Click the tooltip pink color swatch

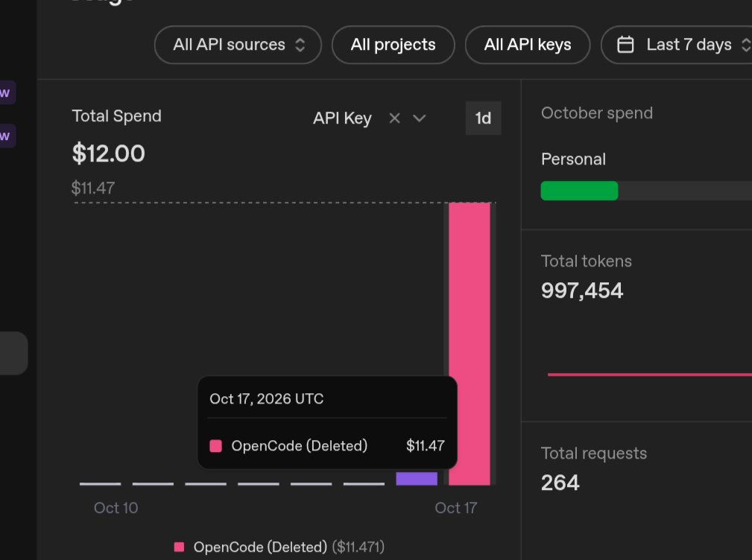tap(216, 446)
